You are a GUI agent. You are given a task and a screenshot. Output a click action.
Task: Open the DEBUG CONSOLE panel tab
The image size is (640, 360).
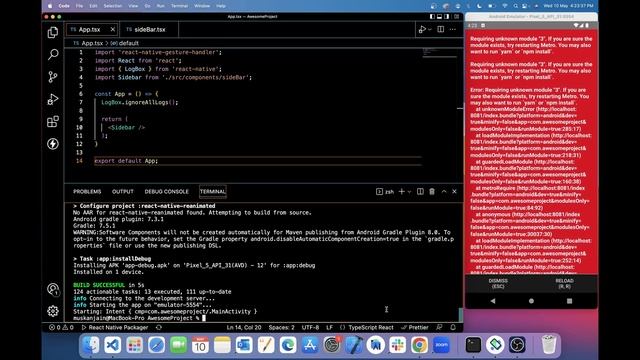click(167, 191)
